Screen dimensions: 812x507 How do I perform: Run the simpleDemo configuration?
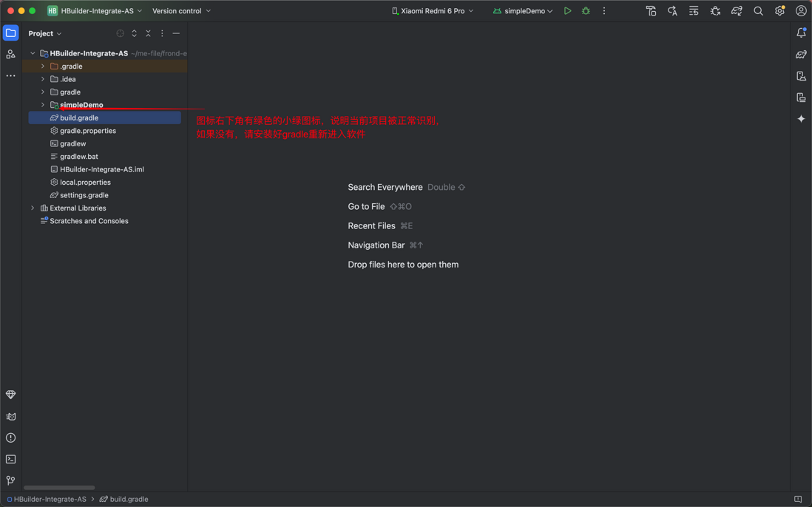(567, 11)
